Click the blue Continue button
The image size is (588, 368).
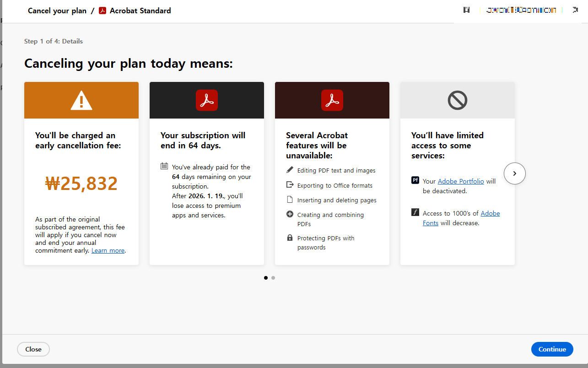pos(552,349)
